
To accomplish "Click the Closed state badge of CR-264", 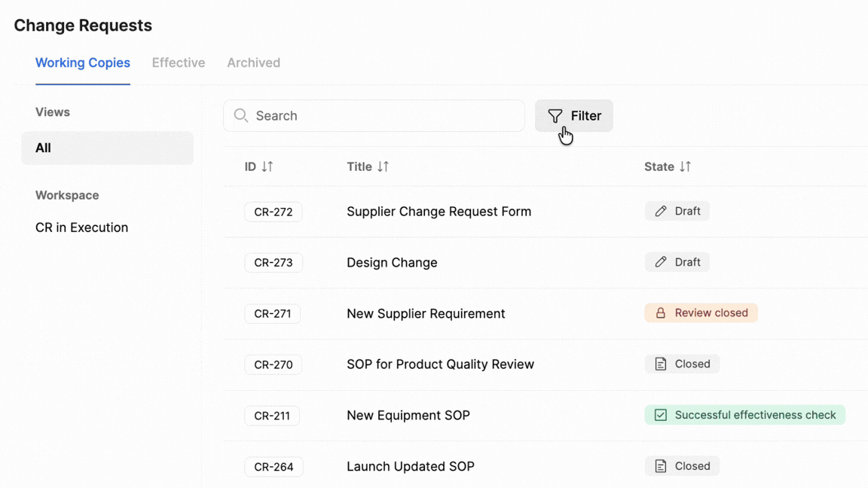I will 681,466.
